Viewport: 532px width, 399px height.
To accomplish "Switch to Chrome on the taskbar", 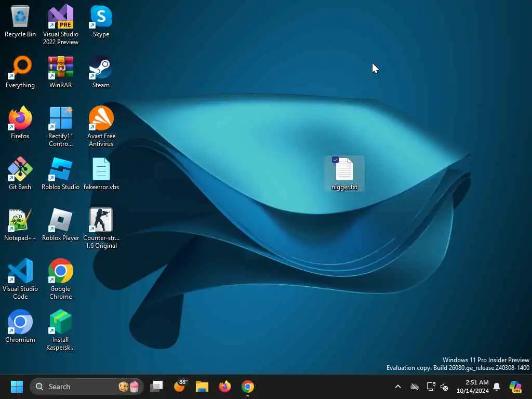I will click(x=248, y=387).
